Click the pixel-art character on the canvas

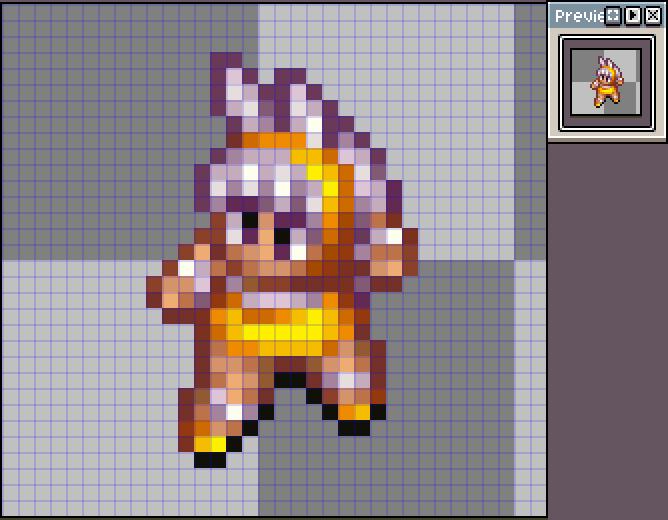282,260
